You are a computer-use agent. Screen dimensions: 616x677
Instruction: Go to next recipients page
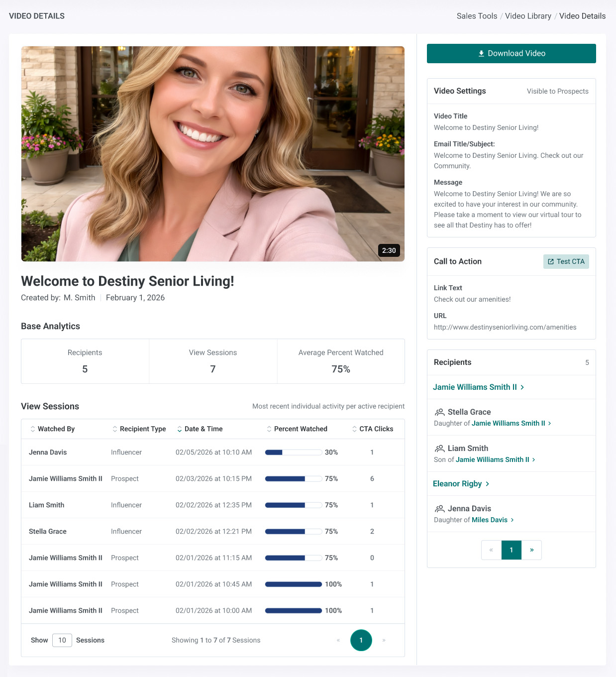(x=531, y=550)
